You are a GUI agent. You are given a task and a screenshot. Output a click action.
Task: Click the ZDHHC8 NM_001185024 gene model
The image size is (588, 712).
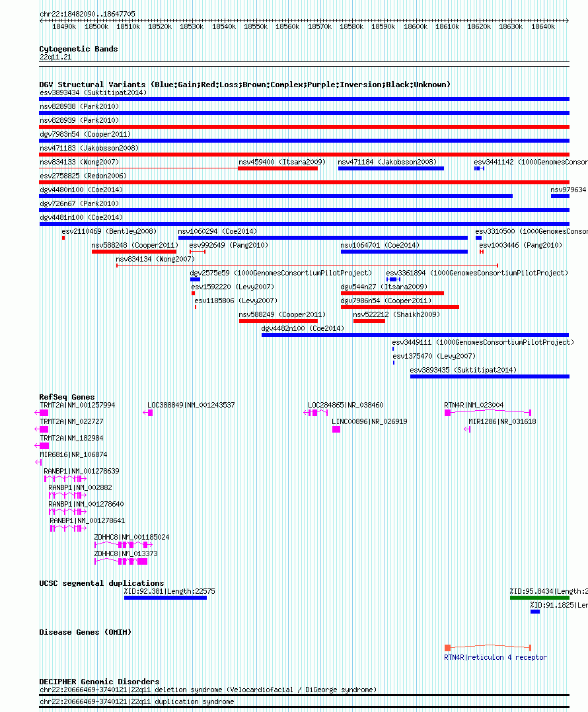click(124, 544)
